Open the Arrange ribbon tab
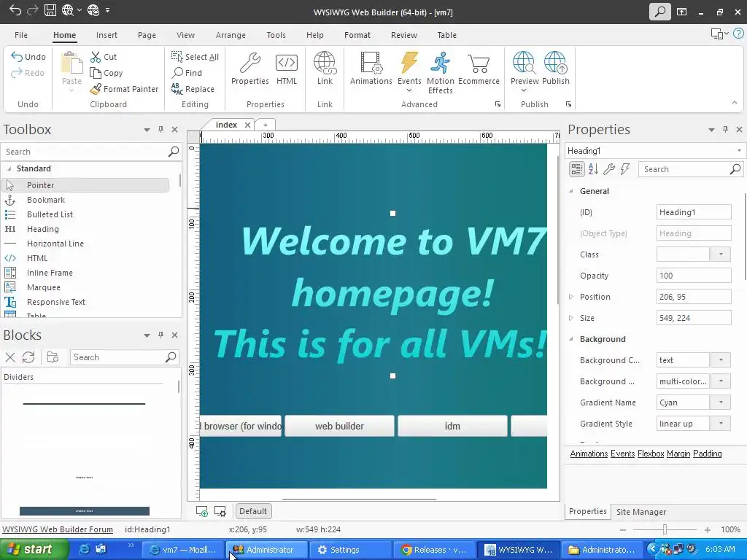Viewport: 747px width, 560px height. (x=231, y=35)
